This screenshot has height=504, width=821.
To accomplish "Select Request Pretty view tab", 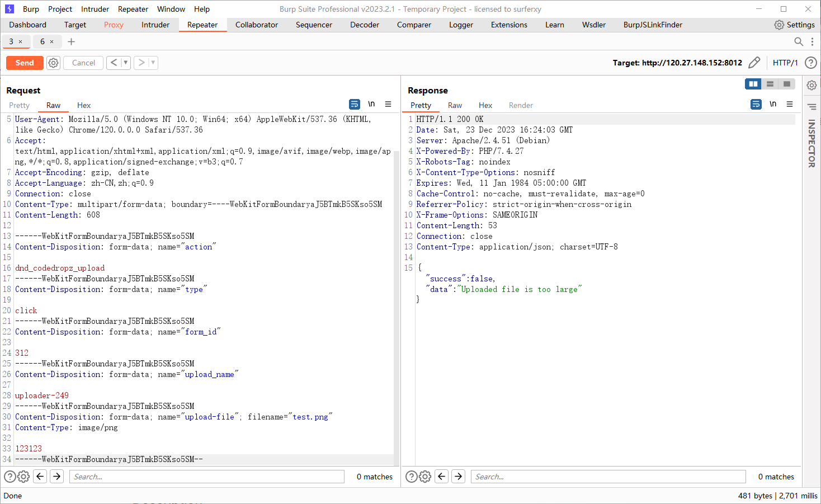I will 19,105.
